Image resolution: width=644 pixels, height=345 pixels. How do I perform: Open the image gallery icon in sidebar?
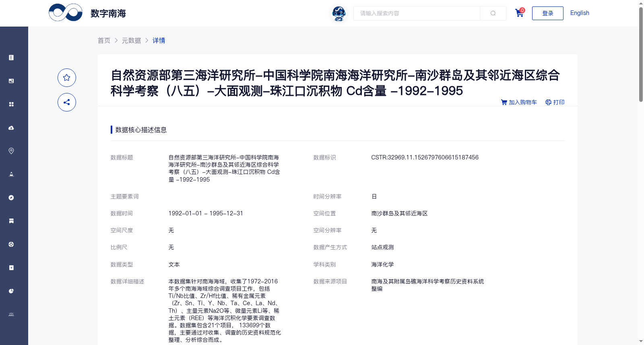(11, 81)
